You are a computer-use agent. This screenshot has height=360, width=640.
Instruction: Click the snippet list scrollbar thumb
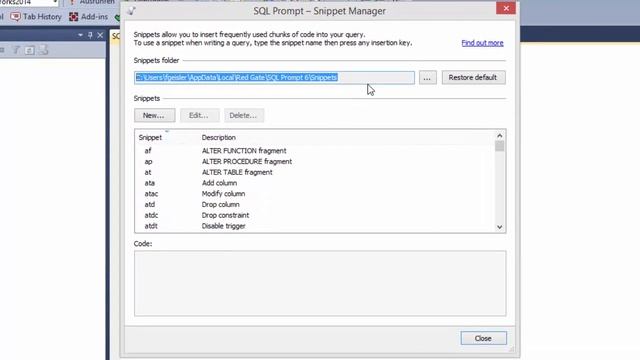(x=500, y=146)
